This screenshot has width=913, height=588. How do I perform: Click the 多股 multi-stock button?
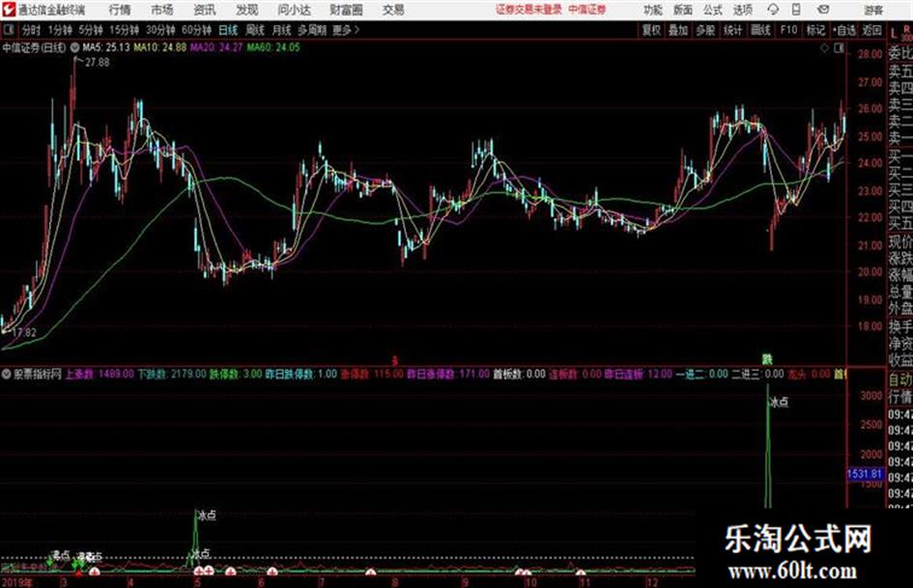705,30
